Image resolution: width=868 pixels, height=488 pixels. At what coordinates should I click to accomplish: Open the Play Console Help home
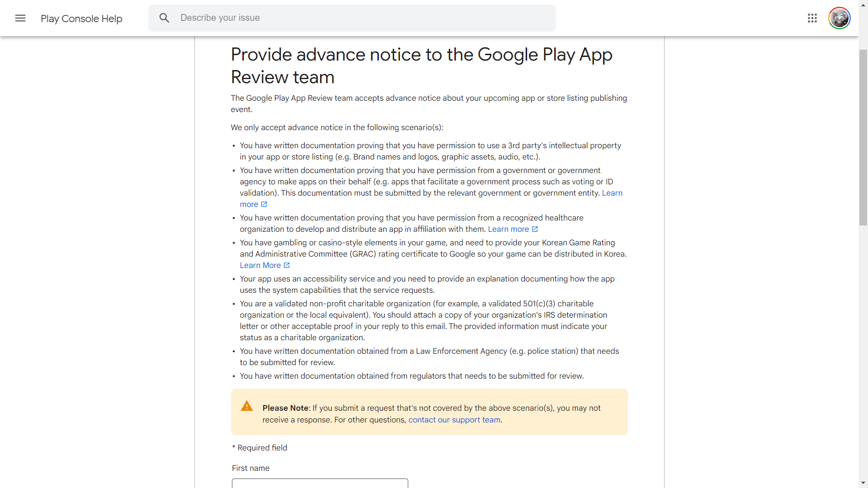click(81, 19)
